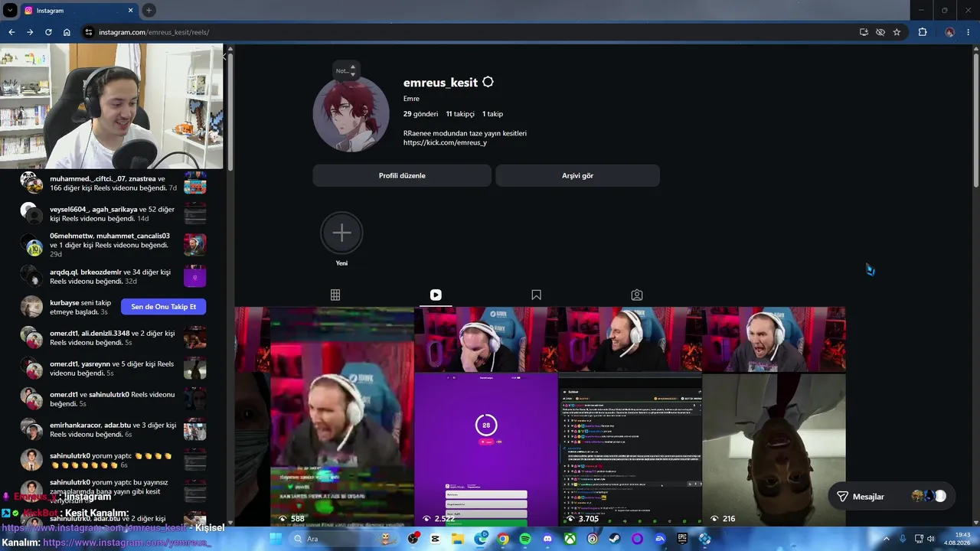
Task: Open Steam from the taskbar
Action: 615,539
